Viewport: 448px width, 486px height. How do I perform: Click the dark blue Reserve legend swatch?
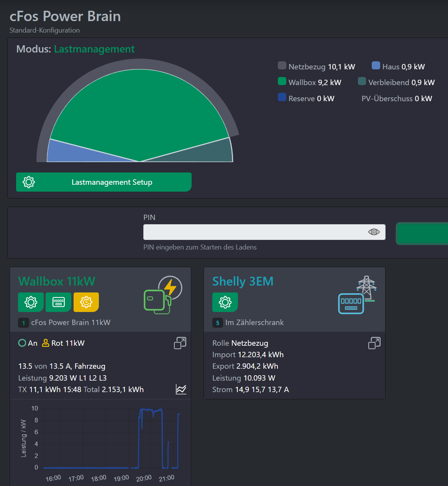point(282,97)
